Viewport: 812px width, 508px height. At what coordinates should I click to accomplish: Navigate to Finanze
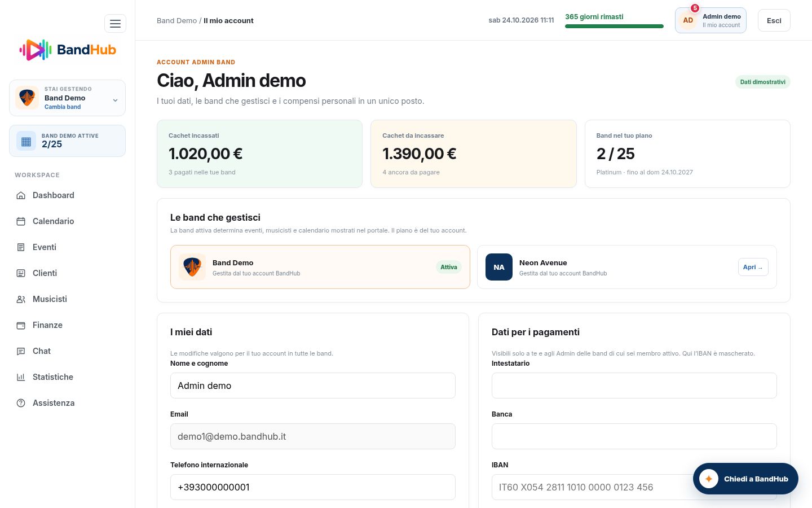coord(68,325)
